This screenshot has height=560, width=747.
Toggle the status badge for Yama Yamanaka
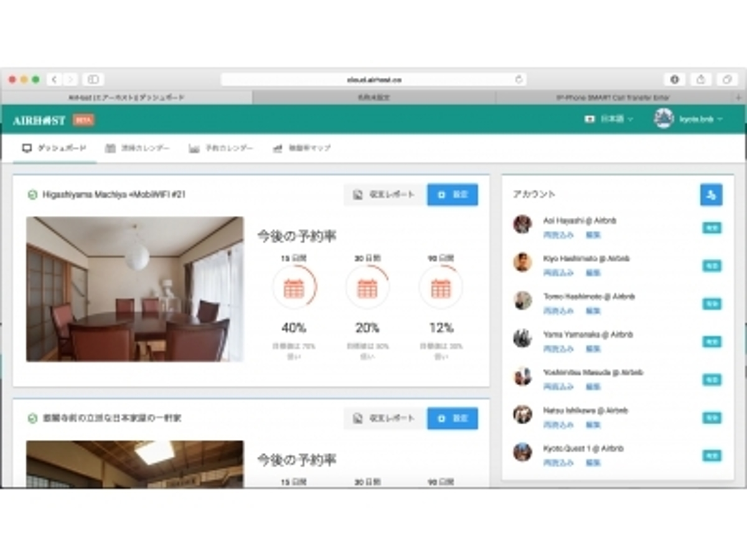point(712,342)
